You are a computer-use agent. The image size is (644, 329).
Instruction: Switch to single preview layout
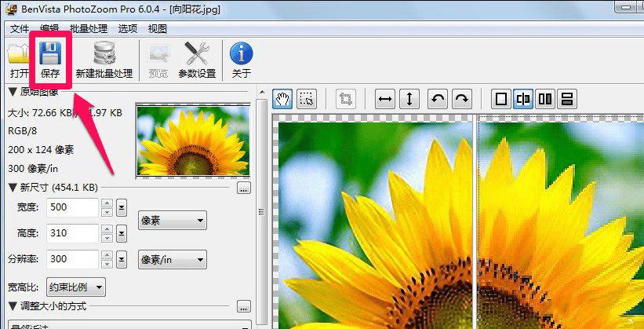pyautogui.click(x=501, y=100)
